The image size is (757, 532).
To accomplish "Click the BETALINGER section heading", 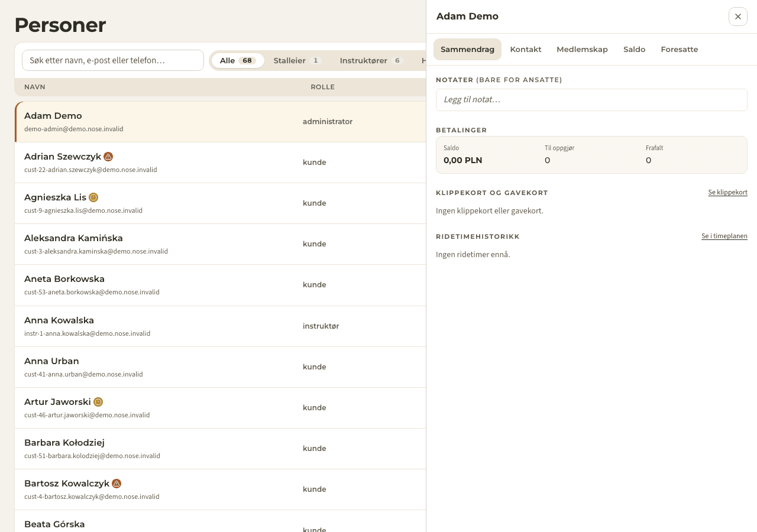I will click(461, 130).
